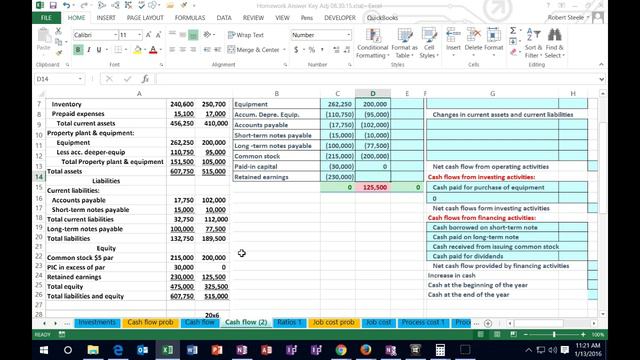
Task: Switch to the Ratios 1 sheet tab
Action: click(289, 322)
